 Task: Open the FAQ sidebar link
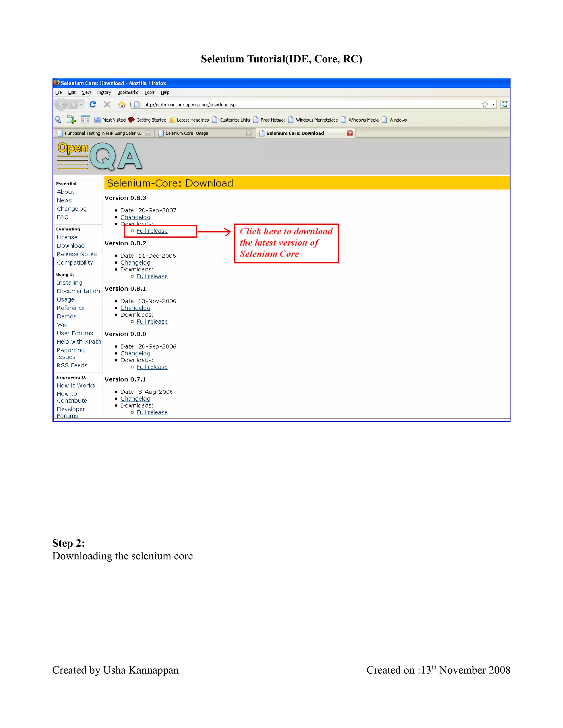pyautogui.click(x=62, y=217)
